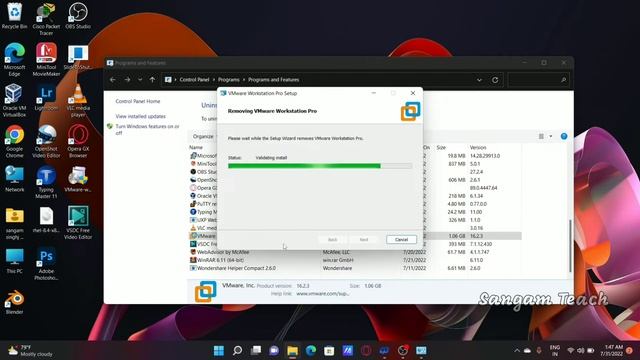Select WinRAR 6.11 (64-bit) row
The height and width of the screenshot is (360, 640).
coord(355,260)
